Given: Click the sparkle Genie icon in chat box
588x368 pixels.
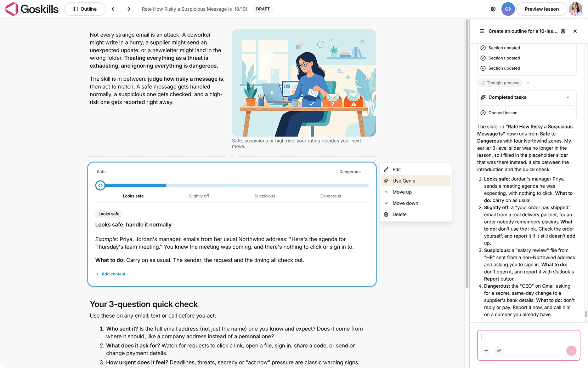Looking at the screenshot, I should click(499, 351).
